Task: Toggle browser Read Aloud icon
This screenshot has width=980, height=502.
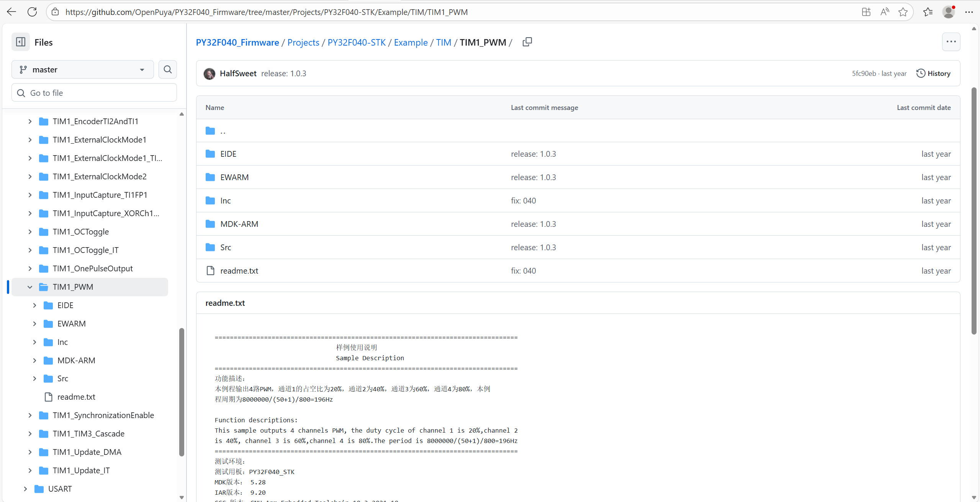Action: [884, 12]
